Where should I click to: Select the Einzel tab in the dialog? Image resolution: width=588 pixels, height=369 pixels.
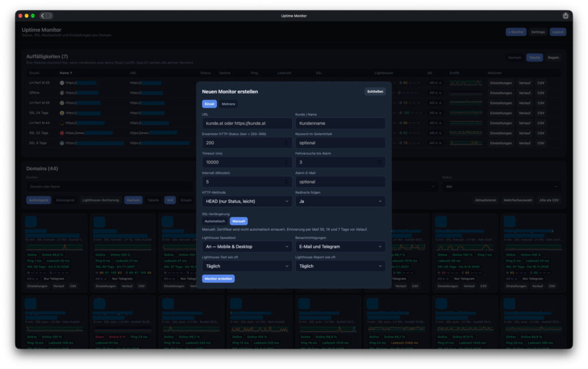point(209,104)
